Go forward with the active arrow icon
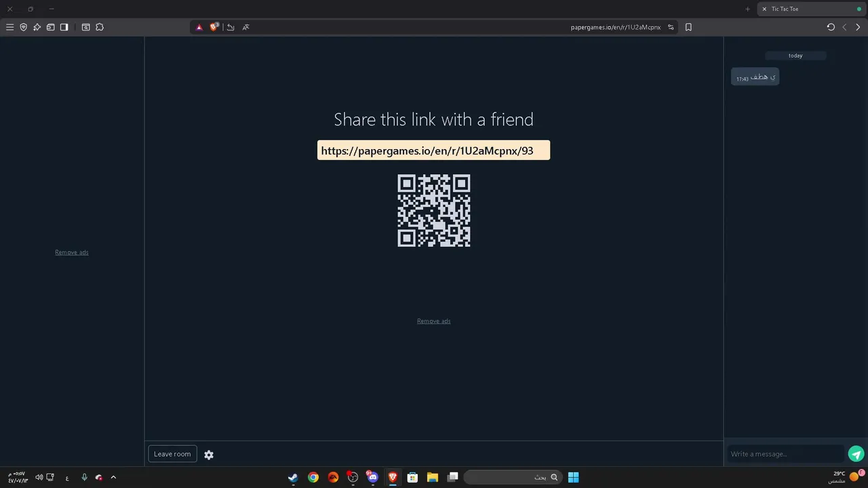Viewport: 868px width, 488px height. click(x=858, y=27)
